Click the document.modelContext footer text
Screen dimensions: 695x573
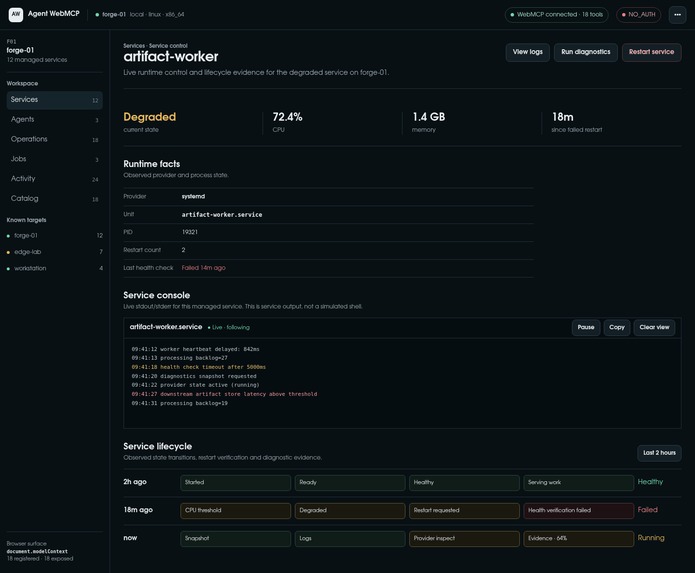point(37,552)
